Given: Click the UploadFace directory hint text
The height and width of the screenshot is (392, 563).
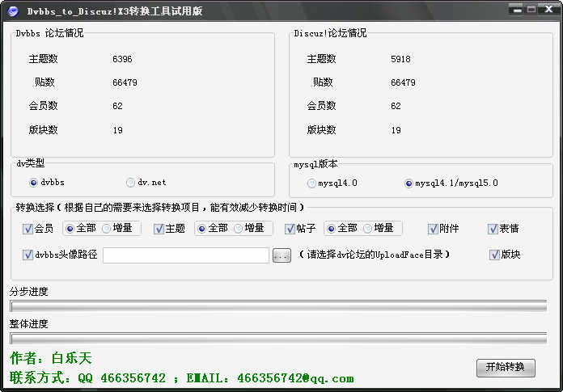Looking at the screenshot, I should [375, 255].
